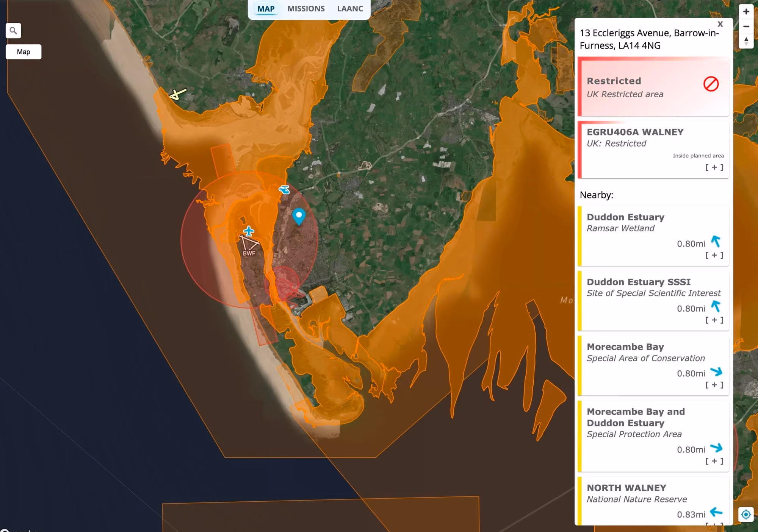Viewport: 758px width, 532px height.
Task: Click direction arrow for Special Protection Area
Action: pos(716,448)
